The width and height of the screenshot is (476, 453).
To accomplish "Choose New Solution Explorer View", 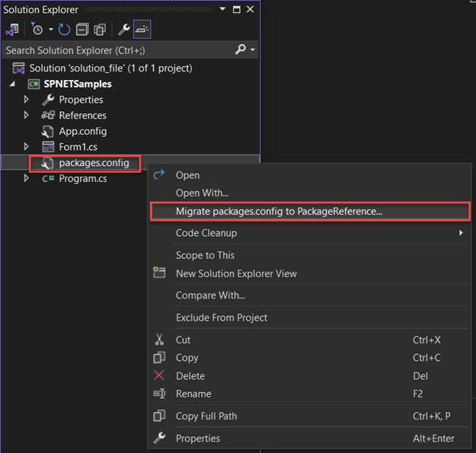I will pos(310,273).
